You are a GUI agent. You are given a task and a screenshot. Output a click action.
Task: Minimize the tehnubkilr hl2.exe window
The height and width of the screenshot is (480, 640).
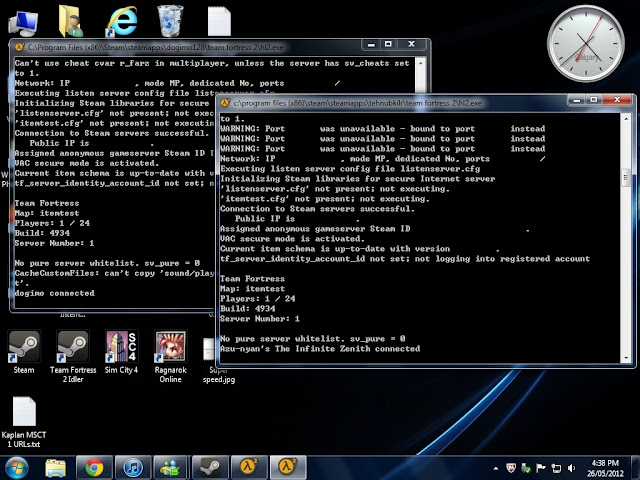point(577,100)
